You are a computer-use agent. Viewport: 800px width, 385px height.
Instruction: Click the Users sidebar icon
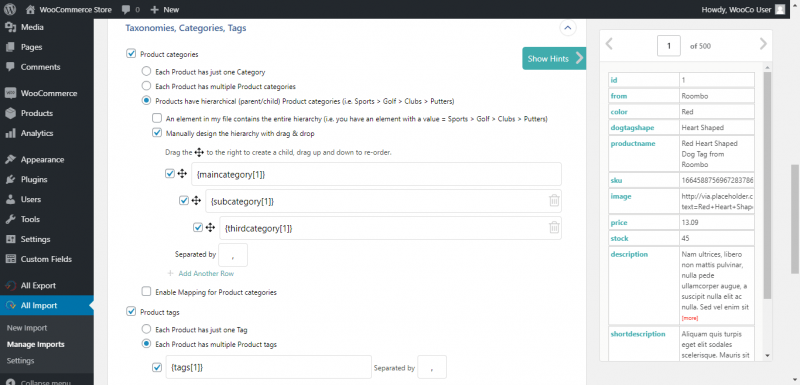click(10, 199)
